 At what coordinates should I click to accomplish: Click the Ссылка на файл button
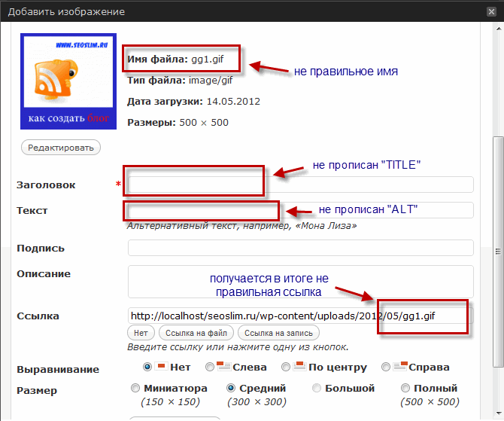point(196,333)
